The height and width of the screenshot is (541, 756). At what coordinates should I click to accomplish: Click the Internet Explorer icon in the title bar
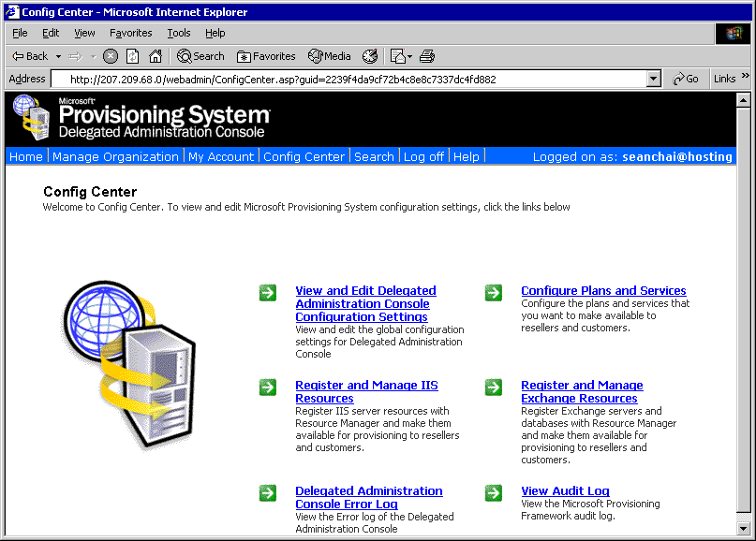[12, 12]
